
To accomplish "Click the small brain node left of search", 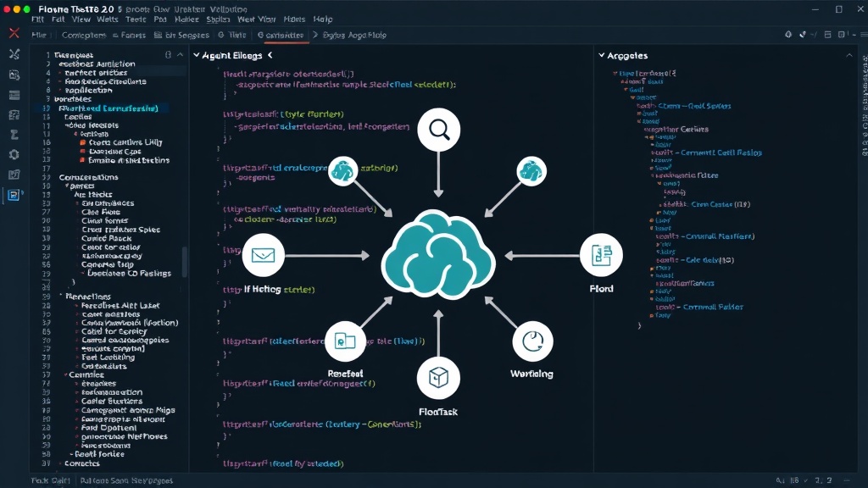I will (x=342, y=171).
